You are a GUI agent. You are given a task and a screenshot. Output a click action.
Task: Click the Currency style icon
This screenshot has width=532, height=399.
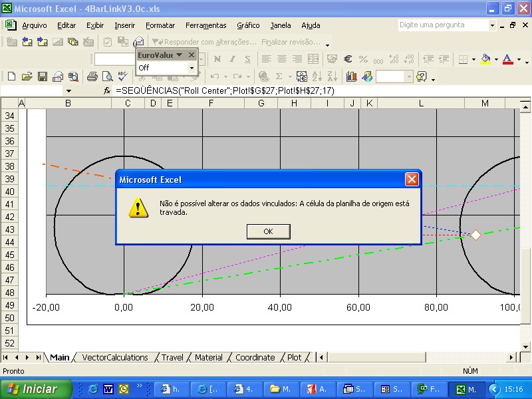click(332, 59)
